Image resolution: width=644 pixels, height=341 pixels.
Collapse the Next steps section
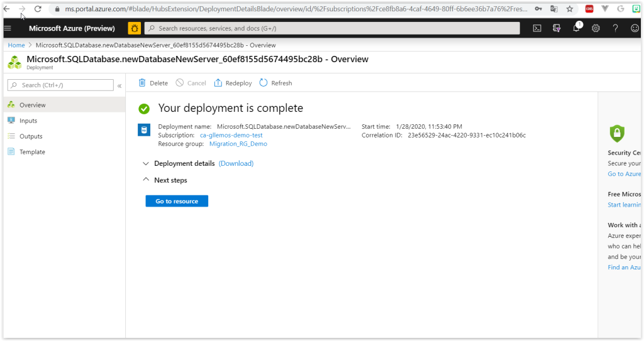(x=165, y=180)
